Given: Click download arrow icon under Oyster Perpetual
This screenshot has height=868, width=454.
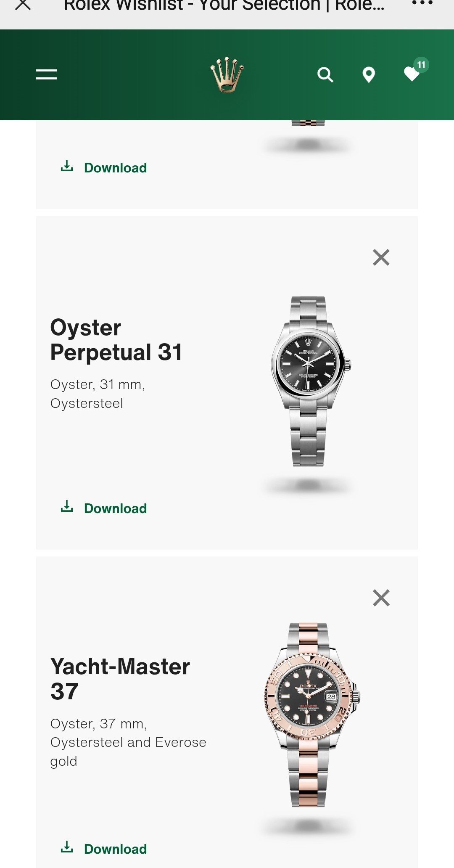Looking at the screenshot, I should coord(67,506).
